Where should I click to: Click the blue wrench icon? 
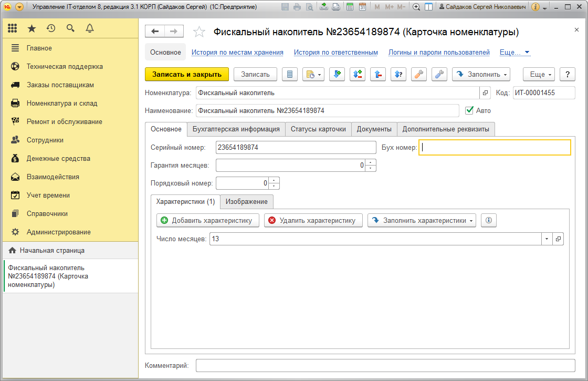[x=439, y=74]
